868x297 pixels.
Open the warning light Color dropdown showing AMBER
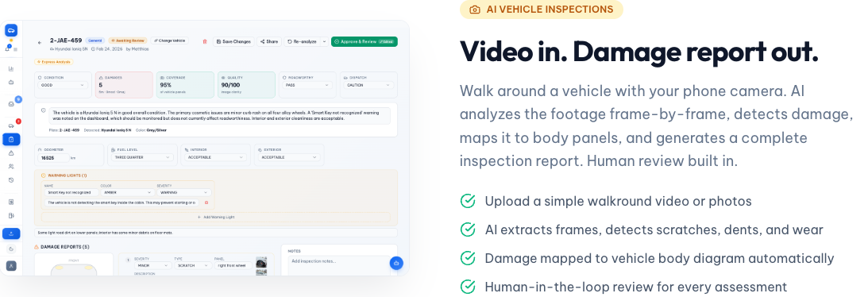[x=127, y=192]
